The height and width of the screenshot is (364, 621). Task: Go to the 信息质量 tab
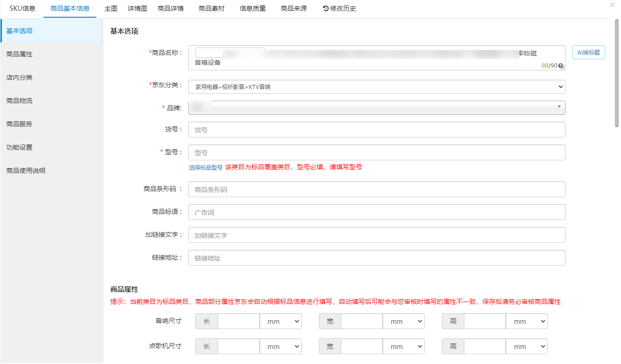253,8
